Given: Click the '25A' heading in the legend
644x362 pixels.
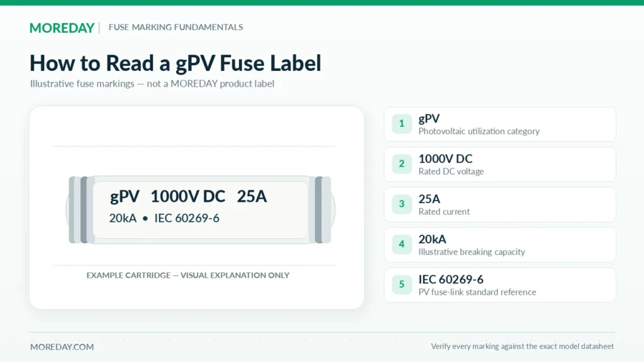Looking at the screenshot, I should pyautogui.click(x=429, y=199).
